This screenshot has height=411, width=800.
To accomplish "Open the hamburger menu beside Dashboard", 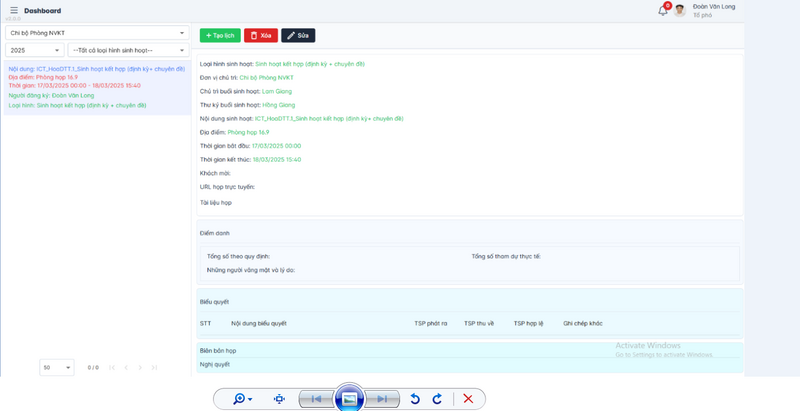I will 14,11.
